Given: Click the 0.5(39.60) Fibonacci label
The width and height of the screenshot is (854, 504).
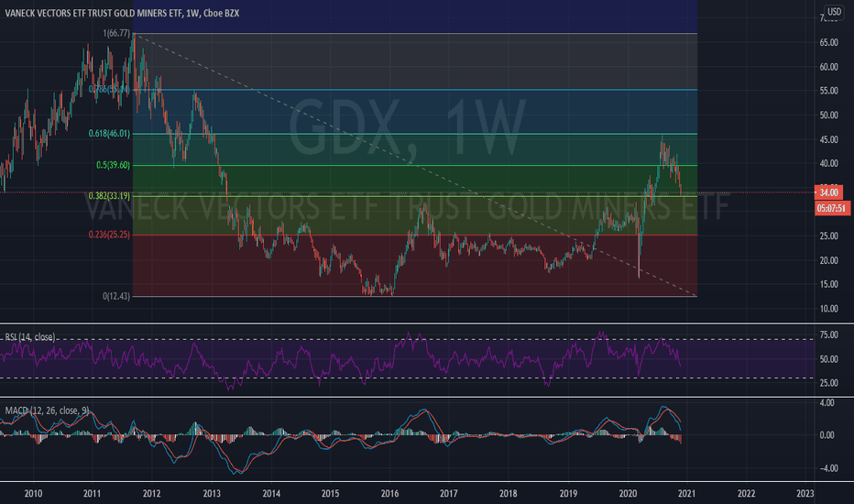Looking at the screenshot, I should click(114, 165).
